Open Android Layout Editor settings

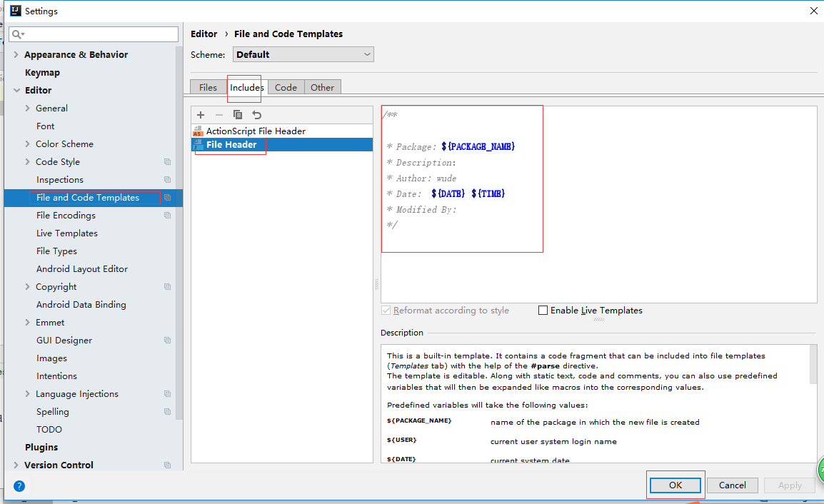pyautogui.click(x=82, y=269)
